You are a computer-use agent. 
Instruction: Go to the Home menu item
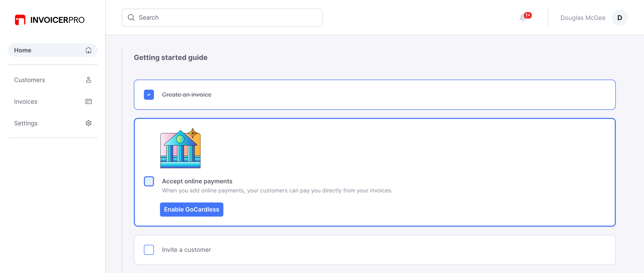coord(53,50)
